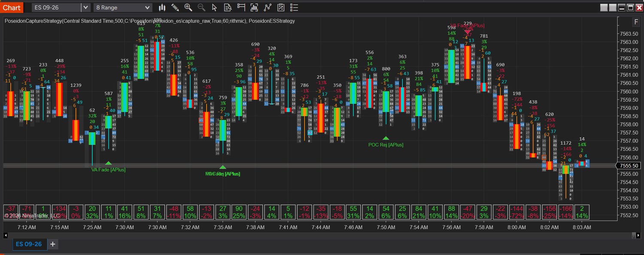This screenshot has height=255, width=644.
Task: Click the 58 10% delta cell
Action: point(190,212)
